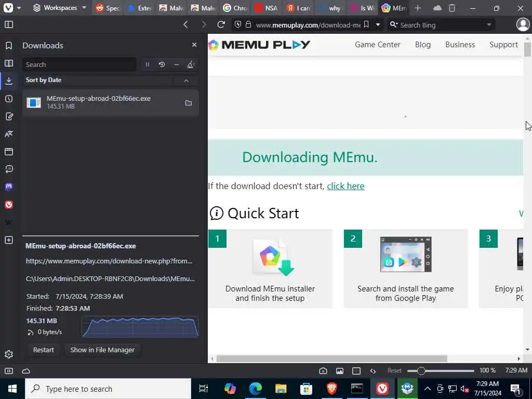The height and width of the screenshot is (399, 532).
Task: Open the tracker blocker shield icon
Action: 238,24
